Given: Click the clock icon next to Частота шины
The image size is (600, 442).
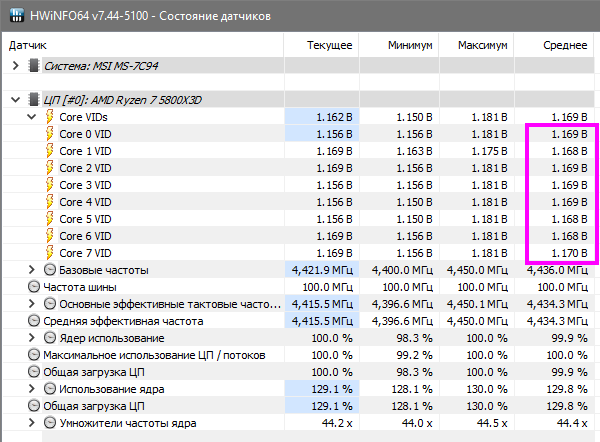Looking at the screenshot, I should tap(33, 287).
